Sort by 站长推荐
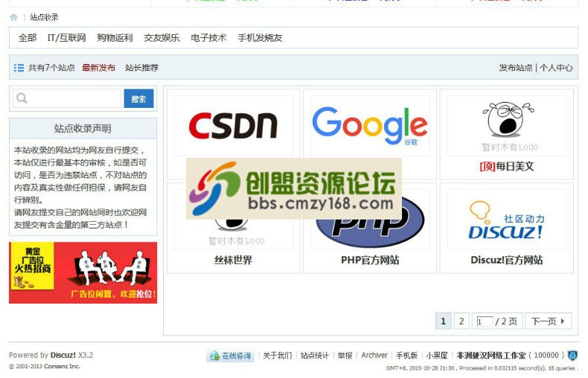 [141, 68]
